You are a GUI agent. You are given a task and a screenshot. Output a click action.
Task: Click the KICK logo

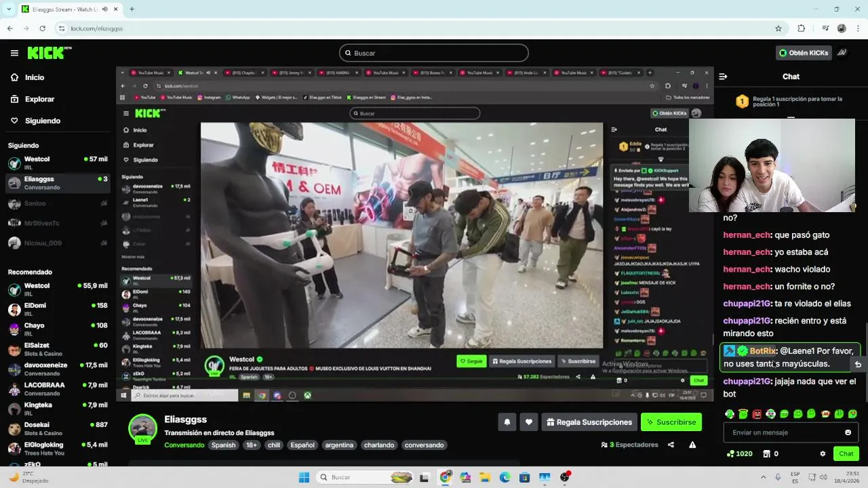[x=49, y=53]
